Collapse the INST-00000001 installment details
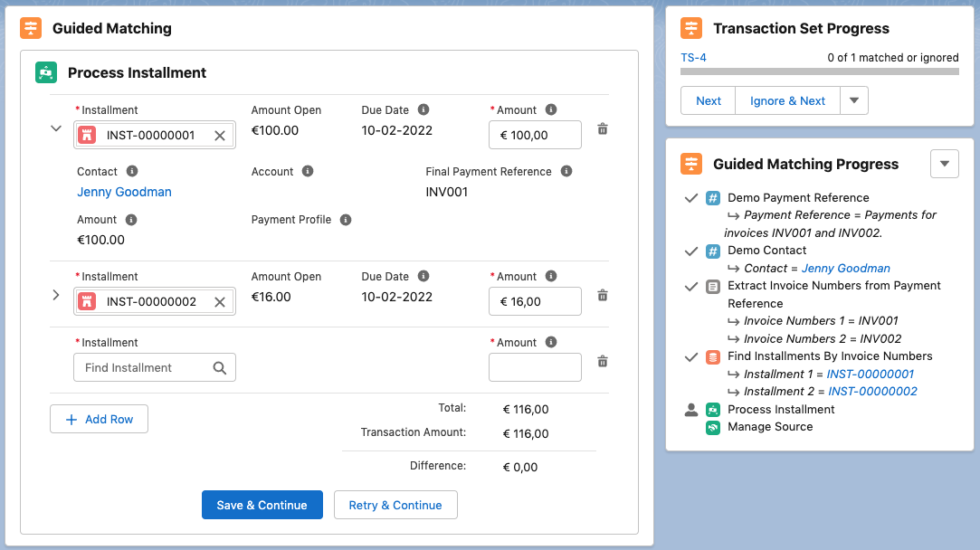The height and width of the screenshot is (550, 980). click(55, 128)
